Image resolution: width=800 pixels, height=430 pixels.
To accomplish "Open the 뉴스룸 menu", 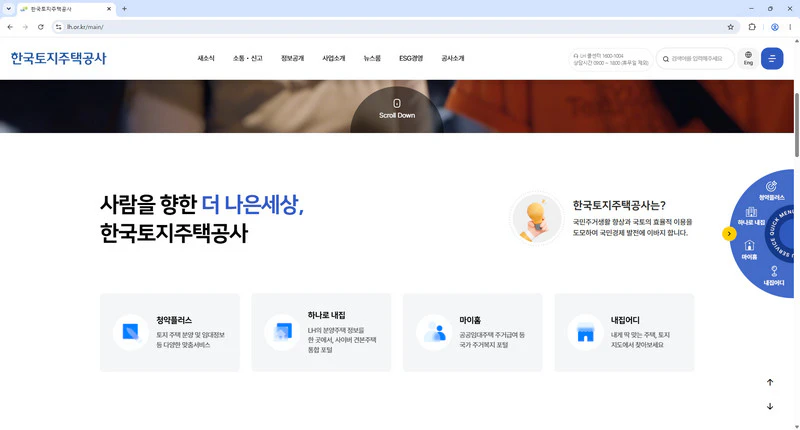I will pos(372,59).
